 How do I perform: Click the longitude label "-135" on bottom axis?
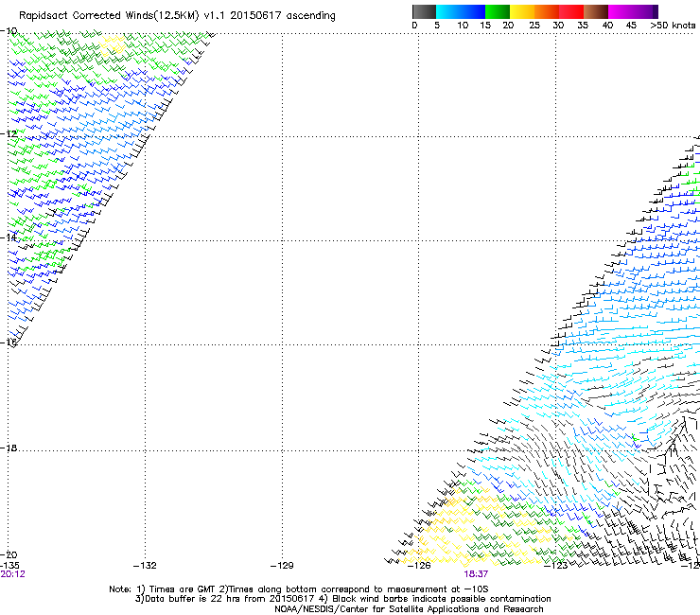(x=9, y=566)
